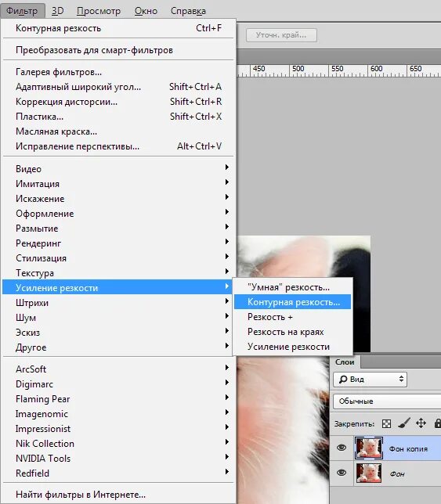Expand the Другое submenu
Image resolution: width=441 pixels, height=504 pixels.
tap(117, 347)
